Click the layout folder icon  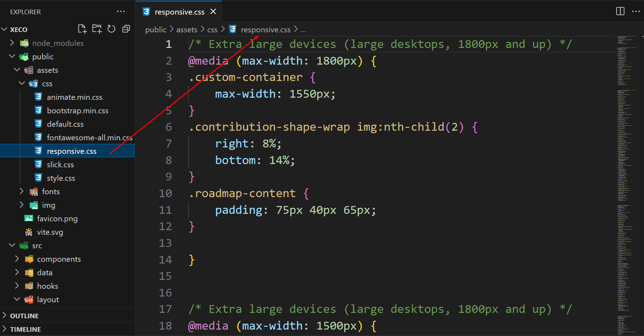click(x=29, y=300)
